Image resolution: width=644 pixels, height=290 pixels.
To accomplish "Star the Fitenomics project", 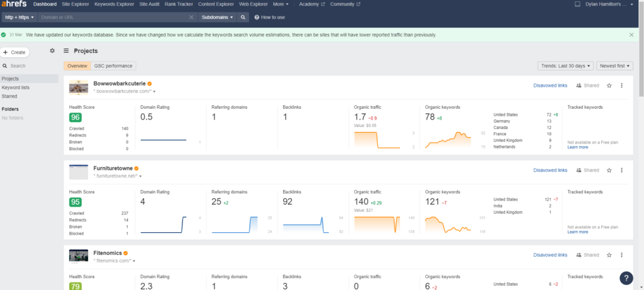I will (x=609, y=255).
